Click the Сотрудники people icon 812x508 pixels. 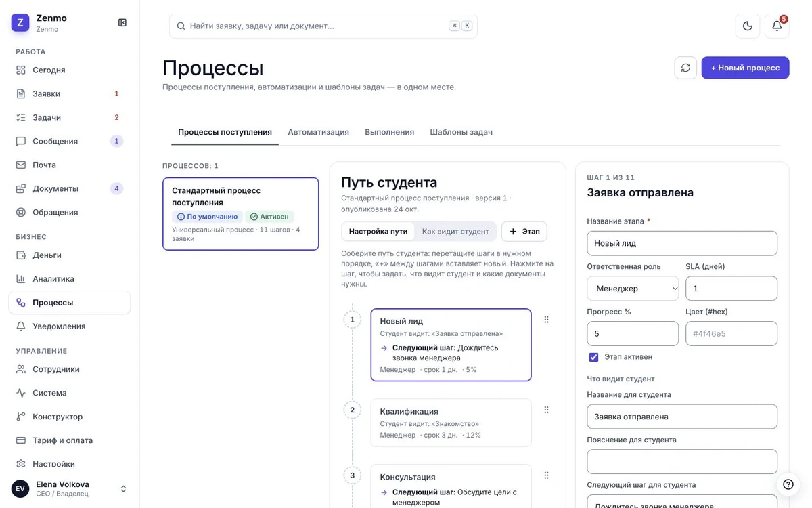pyautogui.click(x=21, y=369)
